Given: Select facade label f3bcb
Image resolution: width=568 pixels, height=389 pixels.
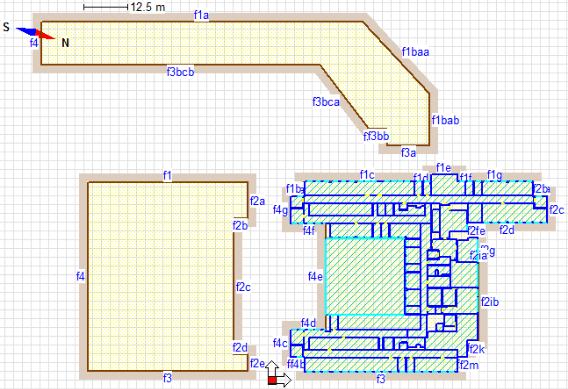Looking at the screenshot, I should tap(180, 72).
